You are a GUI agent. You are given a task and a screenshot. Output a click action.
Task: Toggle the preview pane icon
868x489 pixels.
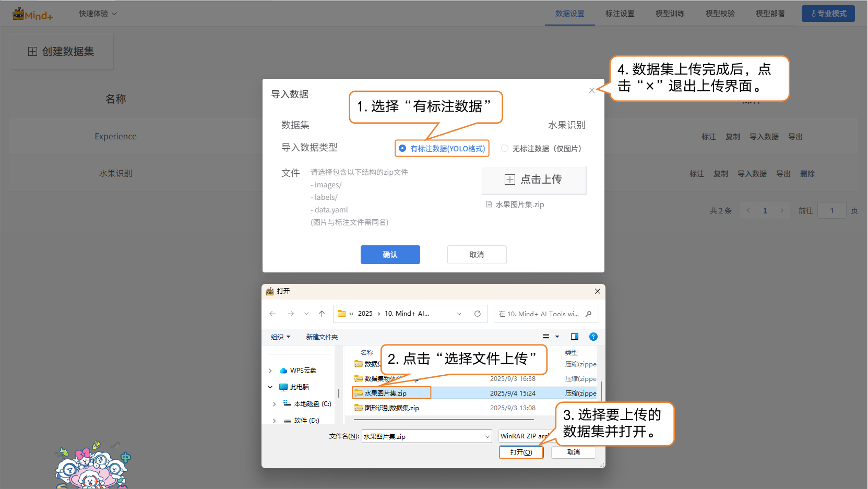(x=575, y=337)
